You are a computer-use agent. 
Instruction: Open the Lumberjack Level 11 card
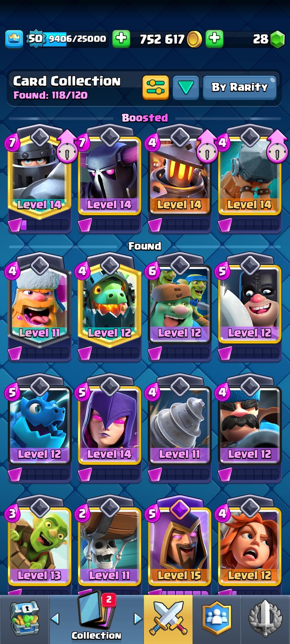coord(39,302)
